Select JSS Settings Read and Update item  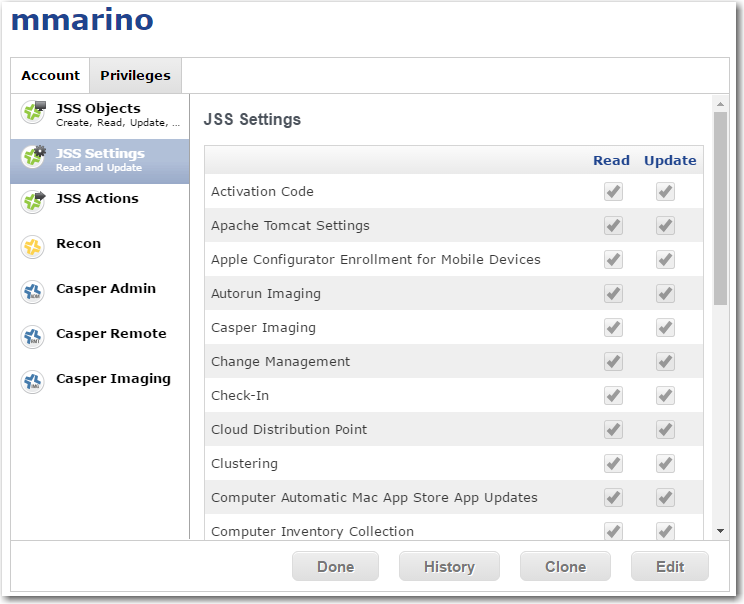[x=100, y=161]
